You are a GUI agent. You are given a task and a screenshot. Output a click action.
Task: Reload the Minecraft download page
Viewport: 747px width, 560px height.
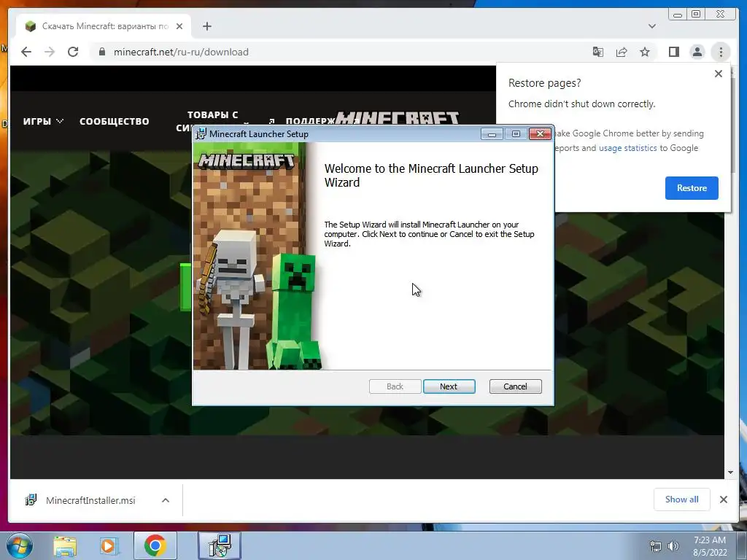click(x=73, y=52)
